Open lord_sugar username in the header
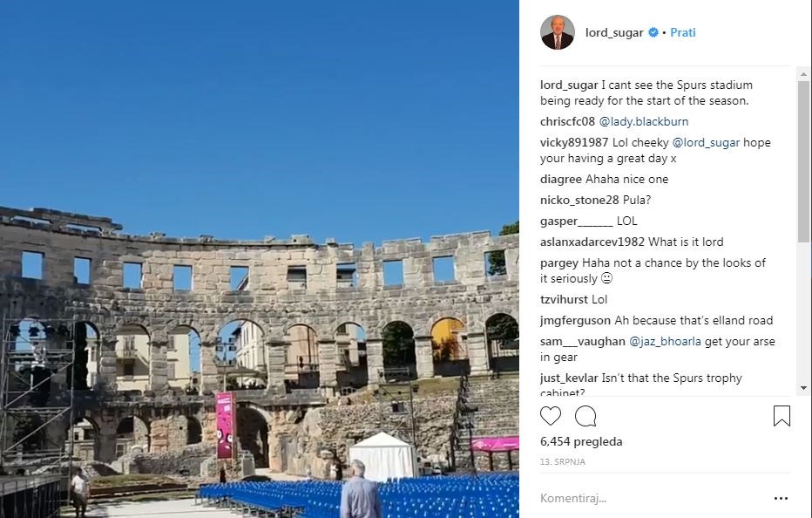Viewport: 812px width, 518px height. pyautogui.click(x=614, y=32)
